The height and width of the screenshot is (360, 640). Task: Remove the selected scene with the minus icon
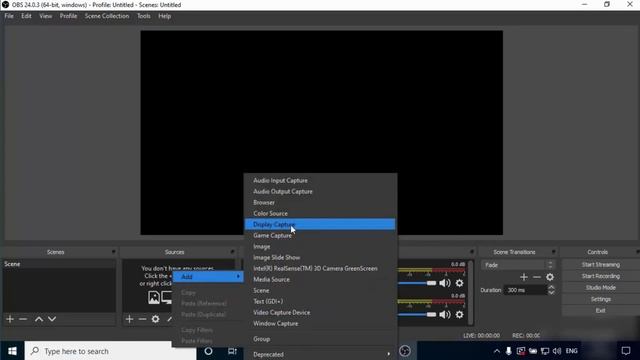[x=23, y=319]
